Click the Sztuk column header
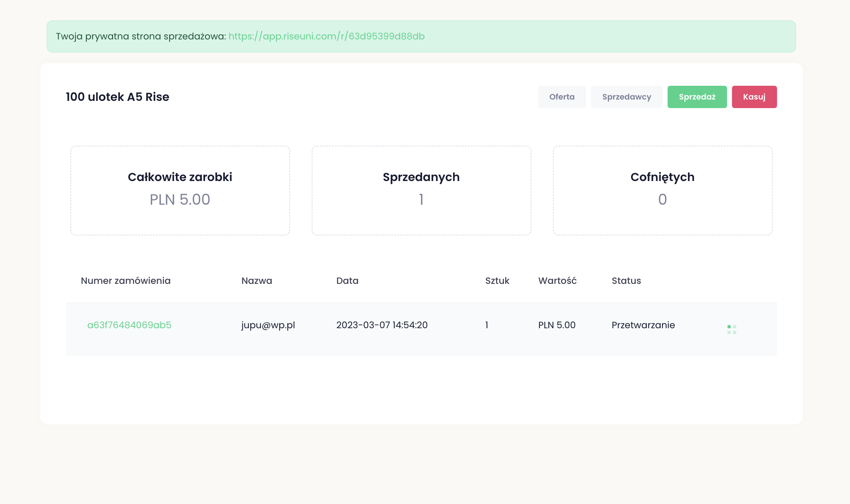Image resolution: width=850 pixels, height=504 pixels. [x=497, y=281]
